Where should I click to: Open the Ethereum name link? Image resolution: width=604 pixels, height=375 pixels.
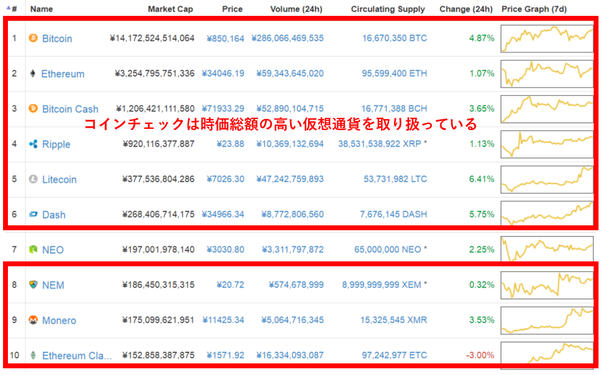(x=63, y=74)
